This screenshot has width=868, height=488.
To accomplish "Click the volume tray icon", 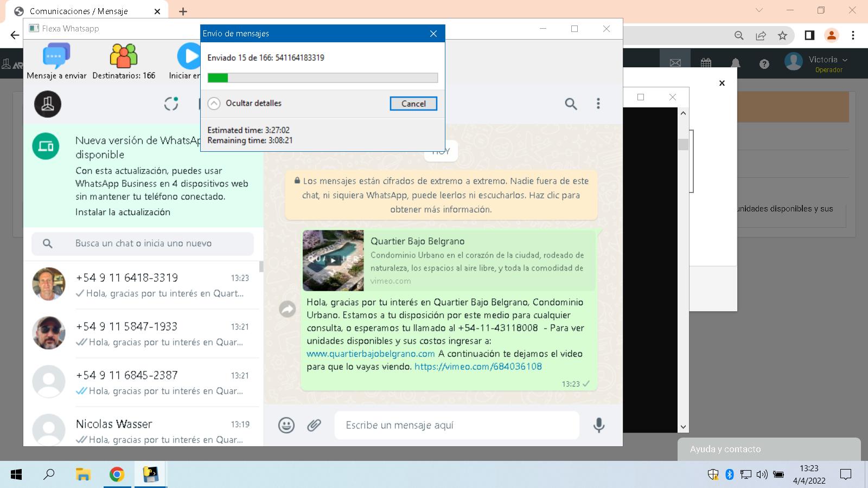I will (x=762, y=474).
